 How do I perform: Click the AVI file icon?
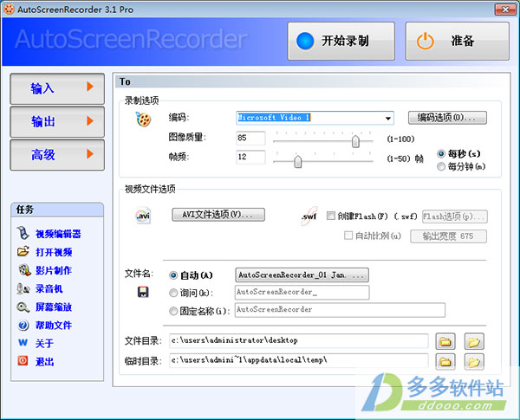pyautogui.click(x=143, y=216)
